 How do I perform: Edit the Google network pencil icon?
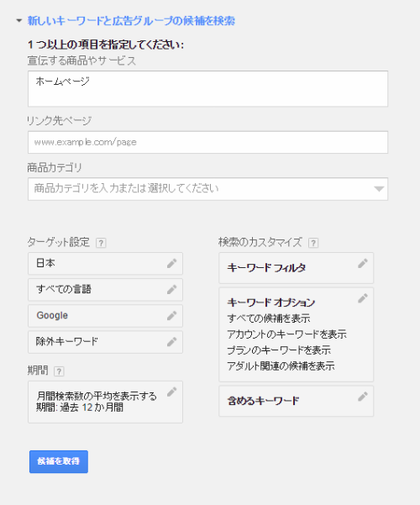[x=171, y=316]
